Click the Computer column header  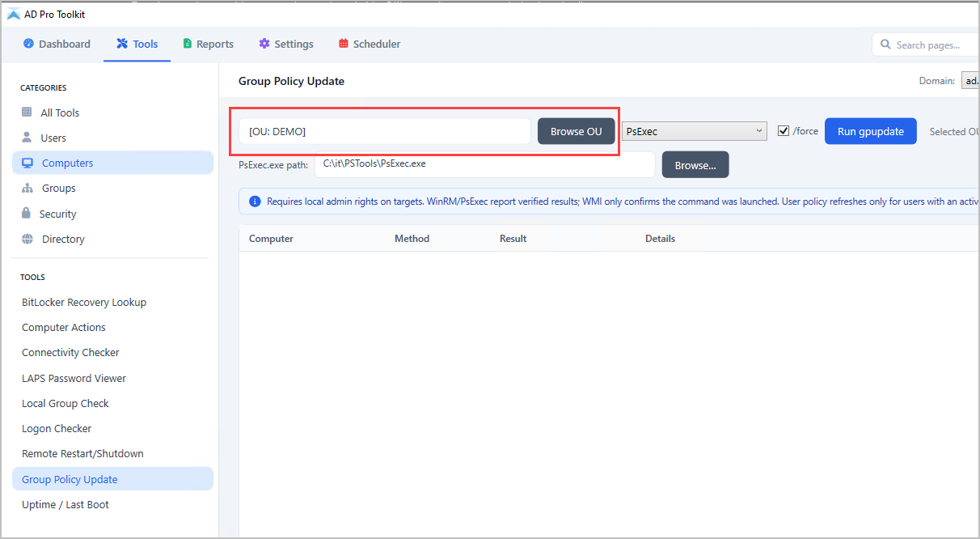271,239
